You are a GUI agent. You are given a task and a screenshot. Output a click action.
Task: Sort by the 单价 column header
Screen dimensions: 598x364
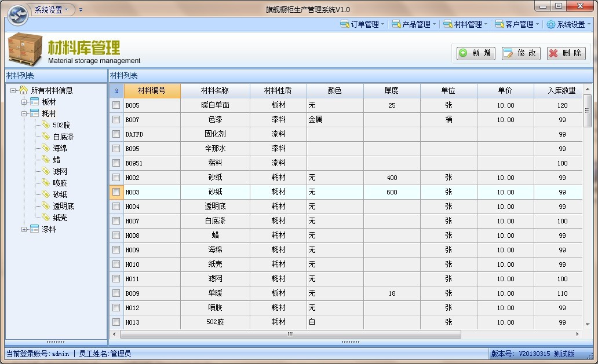tap(505, 91)
